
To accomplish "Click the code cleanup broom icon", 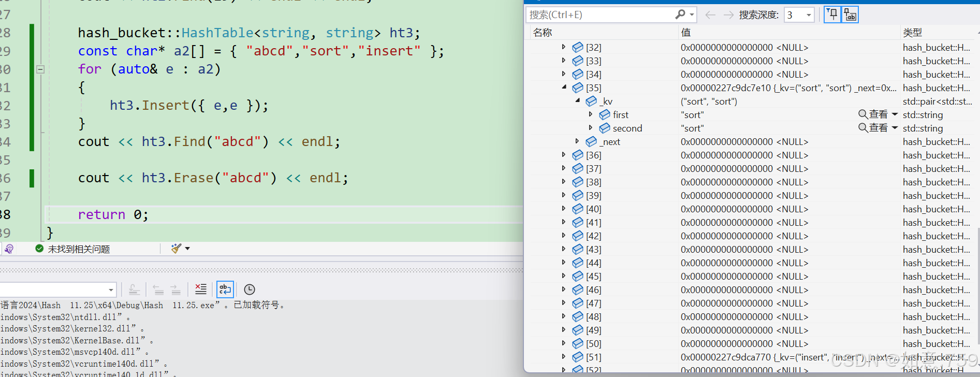I will point(177,249).
